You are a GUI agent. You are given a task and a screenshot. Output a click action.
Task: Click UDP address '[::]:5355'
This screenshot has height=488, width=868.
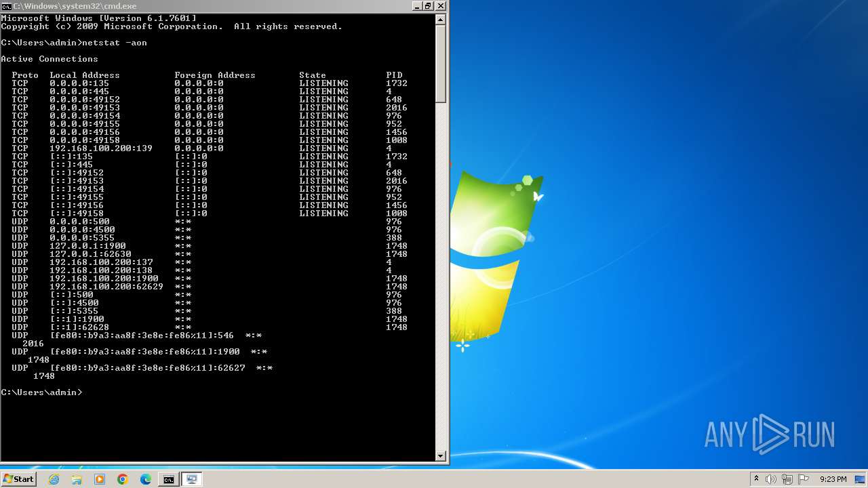point(74,311)
